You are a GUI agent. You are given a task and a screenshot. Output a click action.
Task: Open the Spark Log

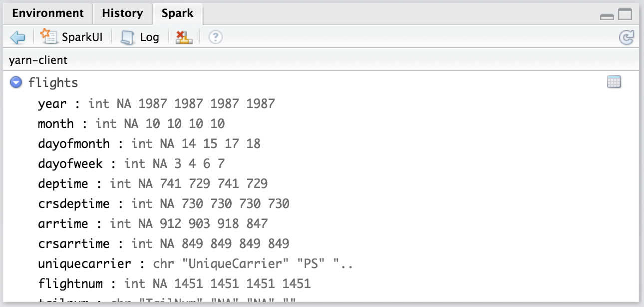(140, 37)
